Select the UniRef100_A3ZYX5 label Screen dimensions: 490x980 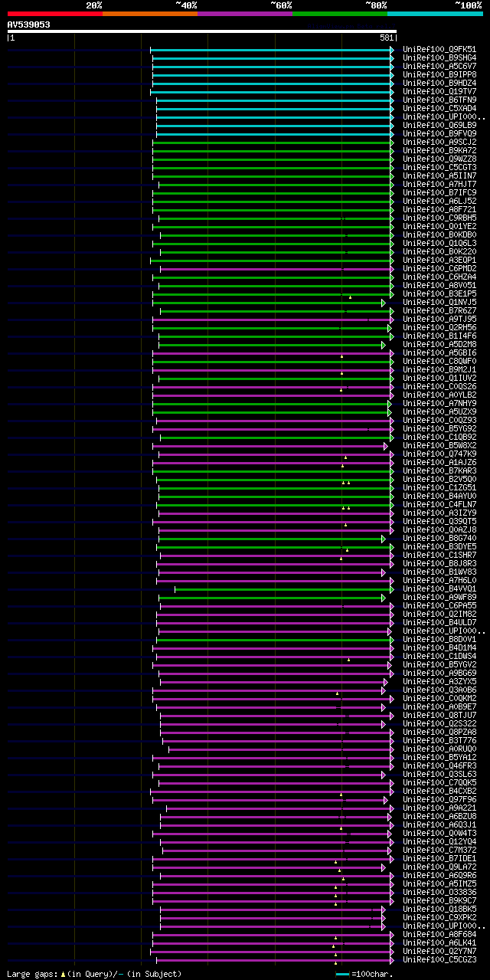click(x=439, y=681)
